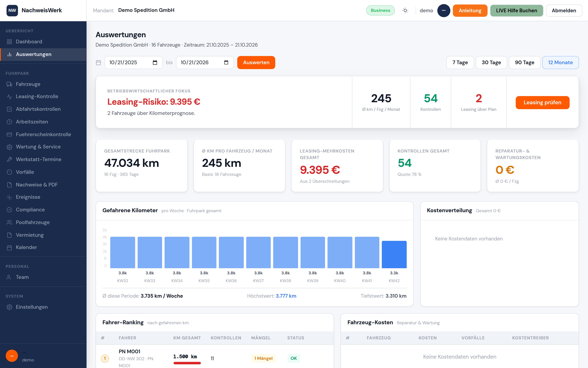The image size is (588, 368).
Task: Open the end date calendar picker
Action: 226,63
